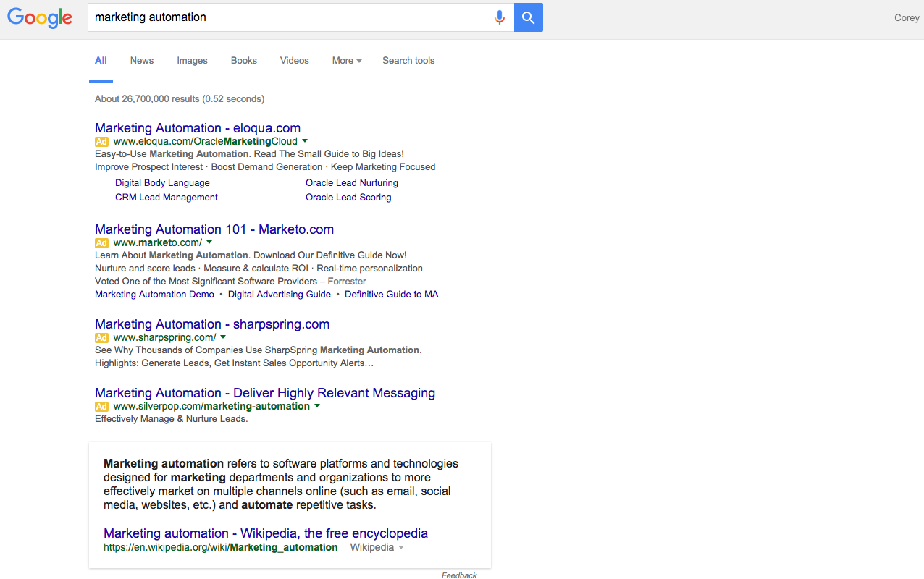Open Marketing Automation - sharpspring.com title
Viewport: 924px width, 579px height.
pos(212,324)
